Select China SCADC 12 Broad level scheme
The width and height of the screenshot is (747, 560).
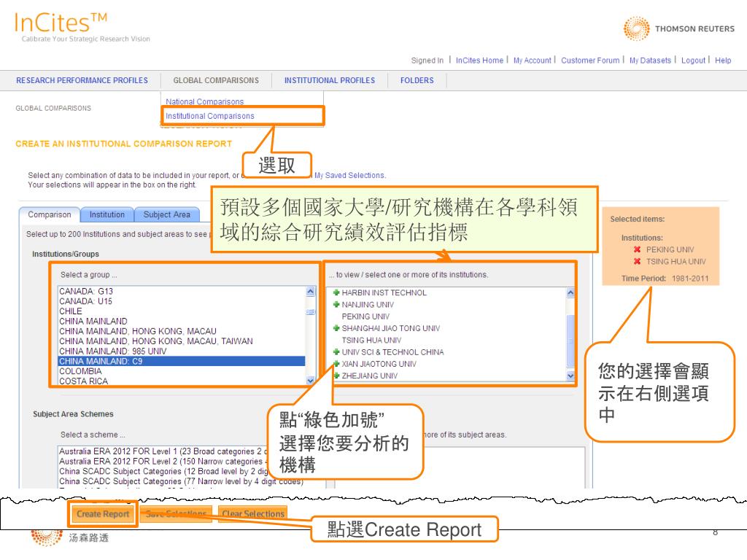[163, 471]
